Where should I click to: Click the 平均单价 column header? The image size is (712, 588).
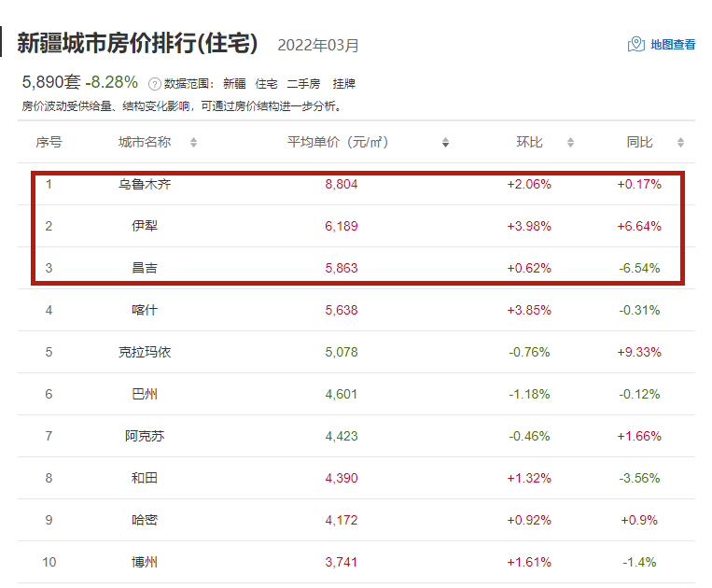[338, 143]
